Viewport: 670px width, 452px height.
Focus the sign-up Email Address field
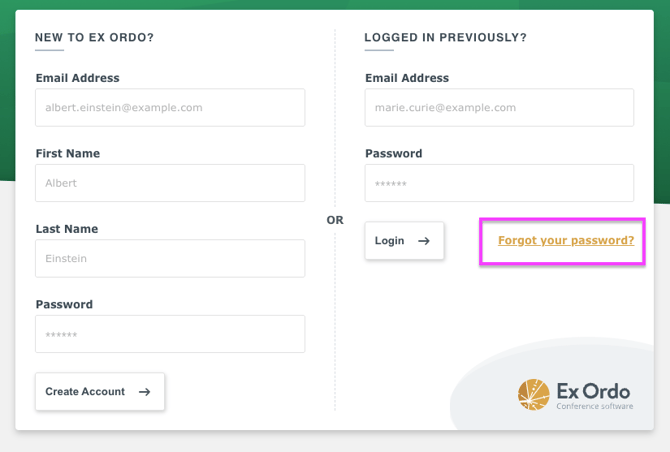click(x=170, y=107)
